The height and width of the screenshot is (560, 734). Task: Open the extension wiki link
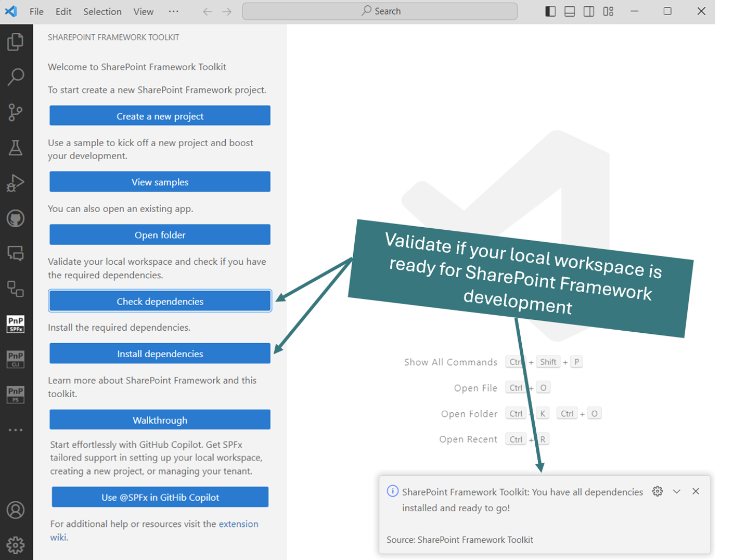[238, 524]
